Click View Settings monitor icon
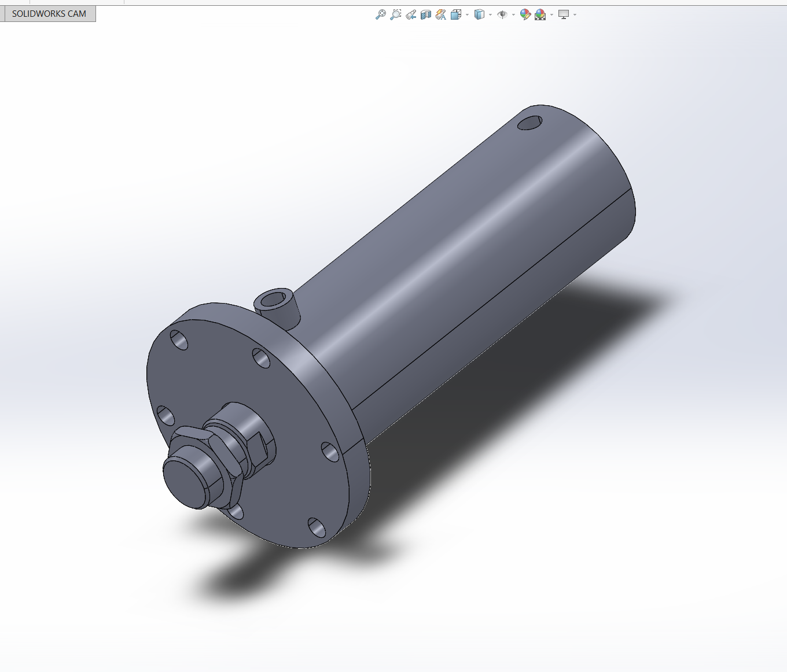This screenshot has width=787, height=672. [564, 14]
